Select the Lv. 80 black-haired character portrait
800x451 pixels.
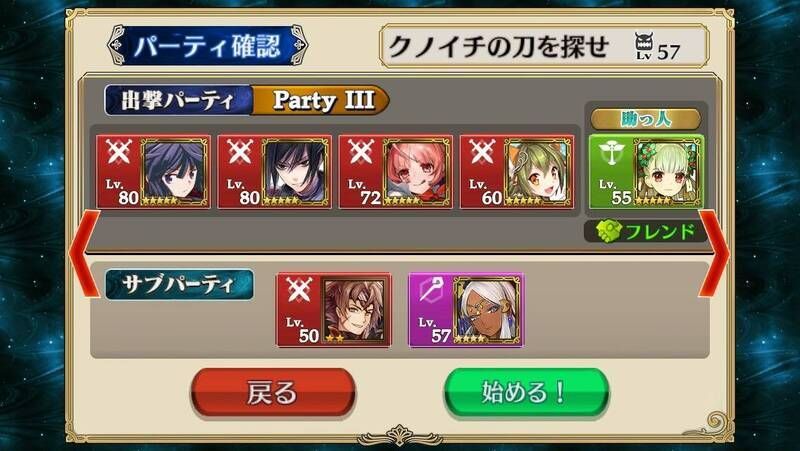(x=296, y=171)
